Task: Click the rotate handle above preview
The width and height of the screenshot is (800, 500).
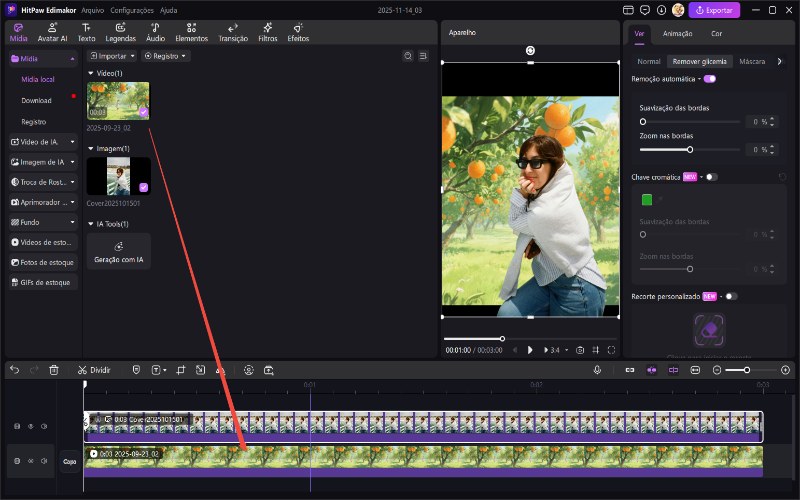Action: pyautogui.click(x=530, y=51)
